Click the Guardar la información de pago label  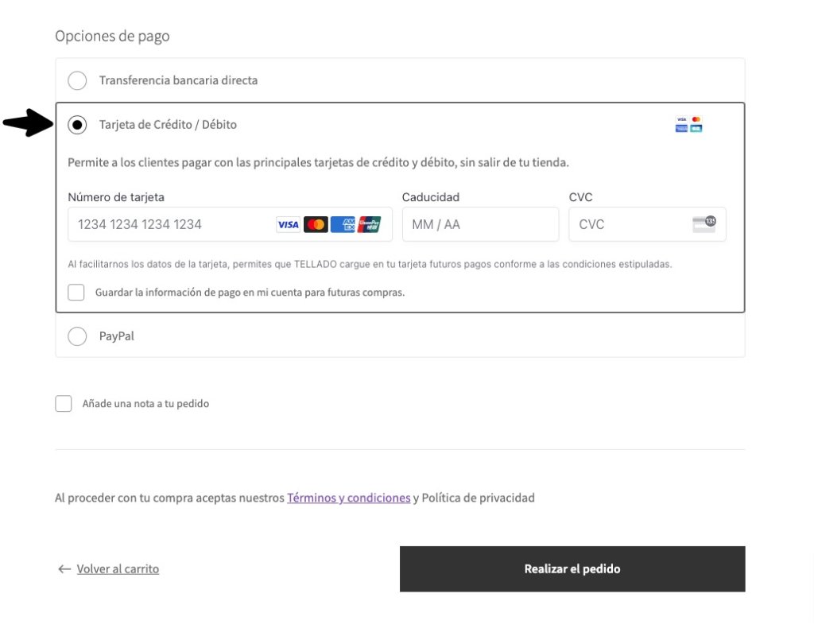(x=250, y=293)
